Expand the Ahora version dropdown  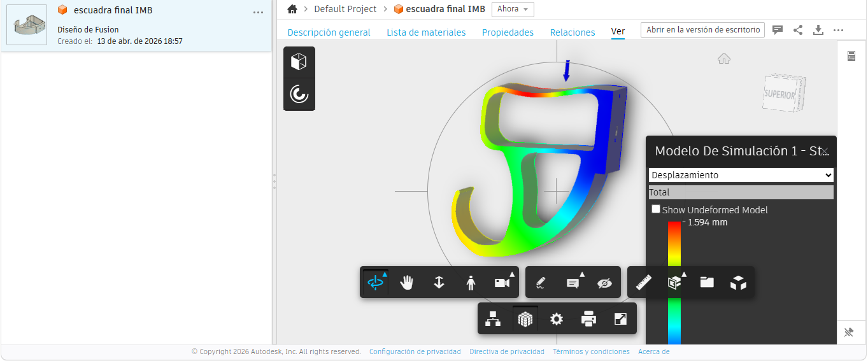point(513,10)
